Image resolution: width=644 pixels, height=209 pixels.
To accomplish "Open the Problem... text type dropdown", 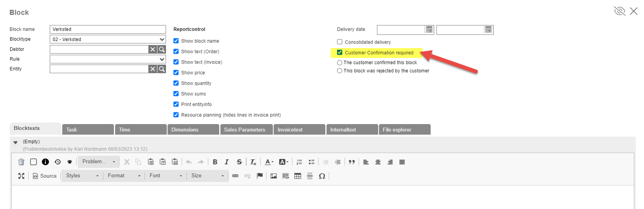I will click(99, 162).
